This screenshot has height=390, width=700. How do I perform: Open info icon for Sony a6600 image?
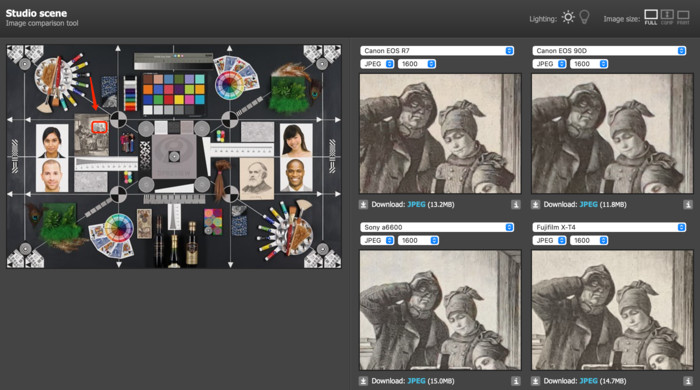pos(516,381)
